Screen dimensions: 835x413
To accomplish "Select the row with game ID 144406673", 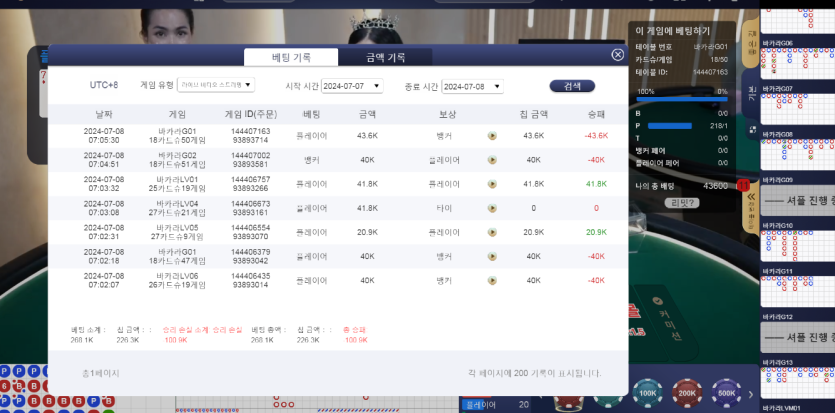I will pyautogui.click(x=338, y=208).
